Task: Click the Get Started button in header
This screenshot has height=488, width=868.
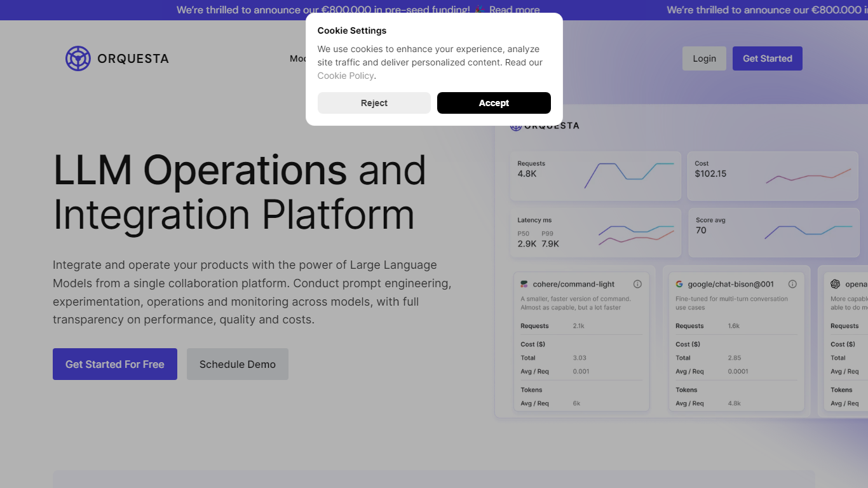Action: coord(767,58)
